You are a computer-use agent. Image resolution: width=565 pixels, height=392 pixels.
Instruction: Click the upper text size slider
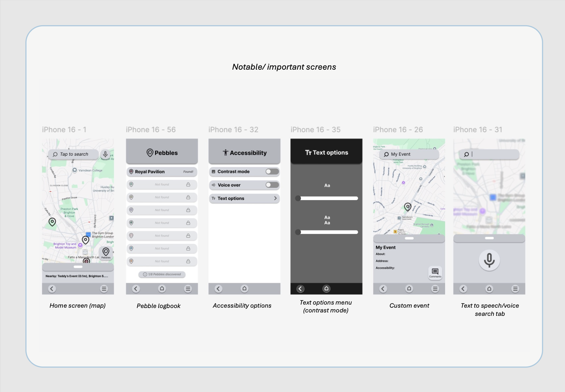click(x=327, y=198)
